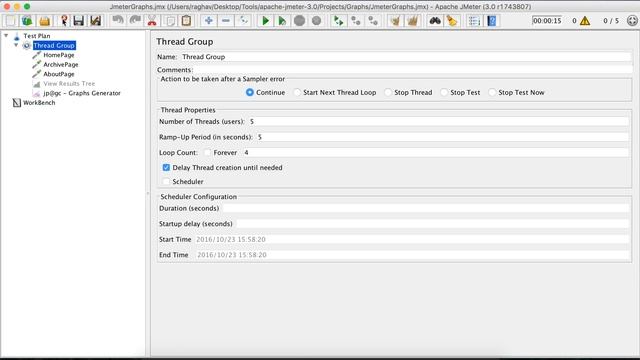Image resolution: width=640 pixels, height=360 pixels.
Task: Select Test Plan in the tree
Action: 37,36
